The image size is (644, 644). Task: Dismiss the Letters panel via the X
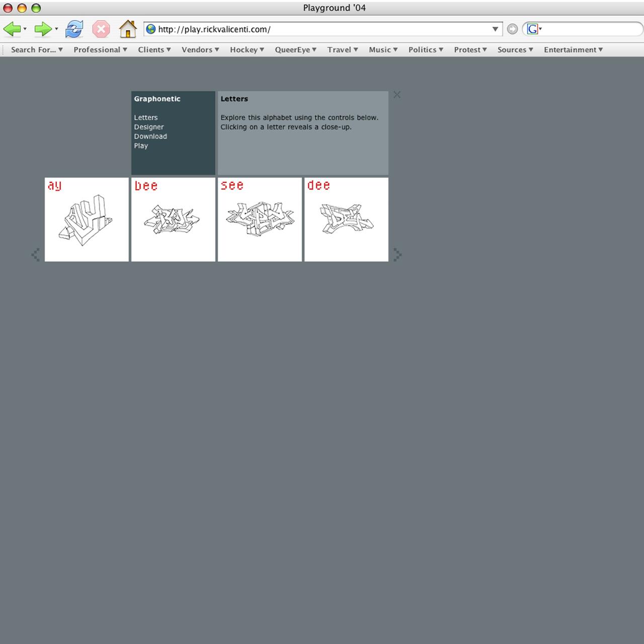(396, 95)
